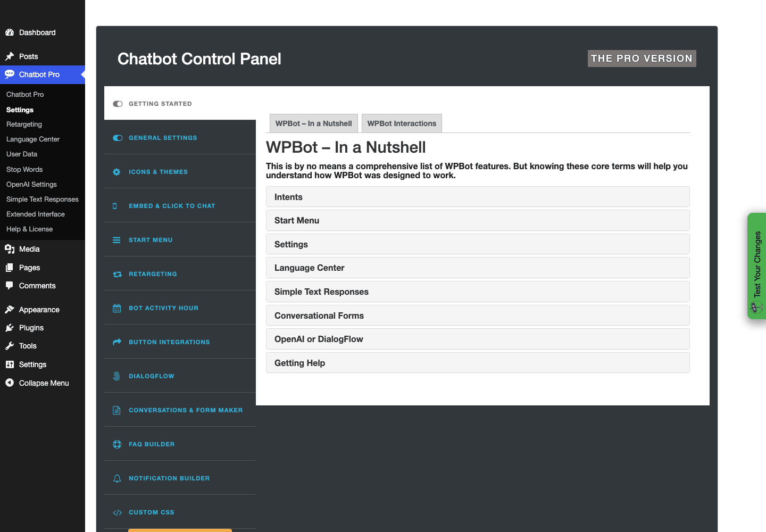This screenshot has width=766, height=532.
Task: Expand the Start Menu accordion section
Action: (478, 220)
